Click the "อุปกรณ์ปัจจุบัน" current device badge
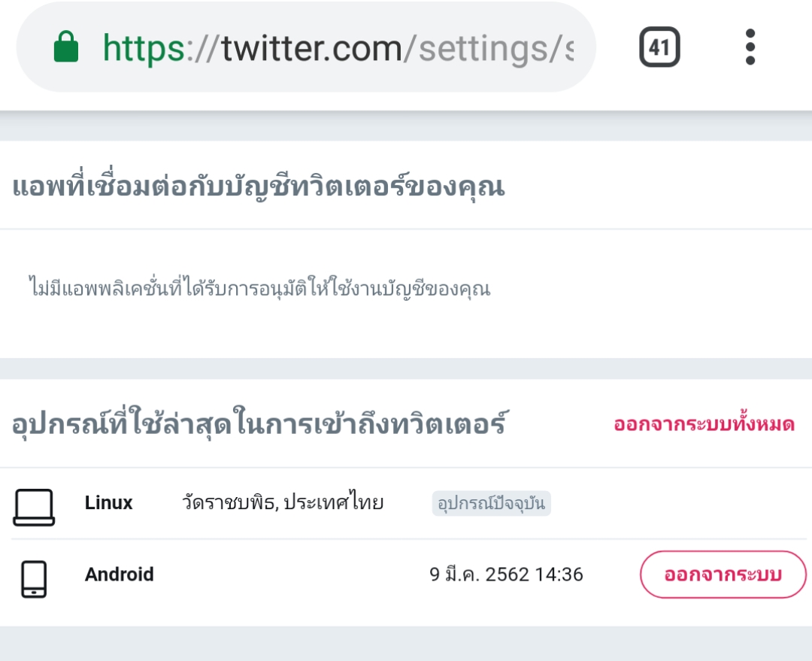This screenshot has height=661, width=812. pyautogui.click(x=491, y=503)
